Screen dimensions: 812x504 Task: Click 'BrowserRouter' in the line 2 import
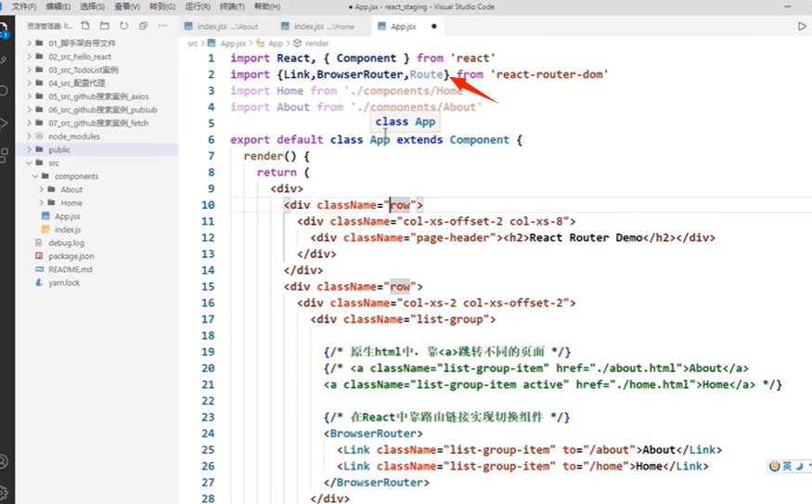point(360,74)
